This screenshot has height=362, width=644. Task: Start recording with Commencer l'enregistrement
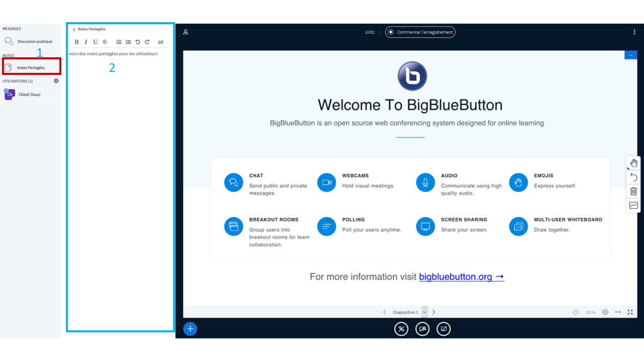point(420,32)
